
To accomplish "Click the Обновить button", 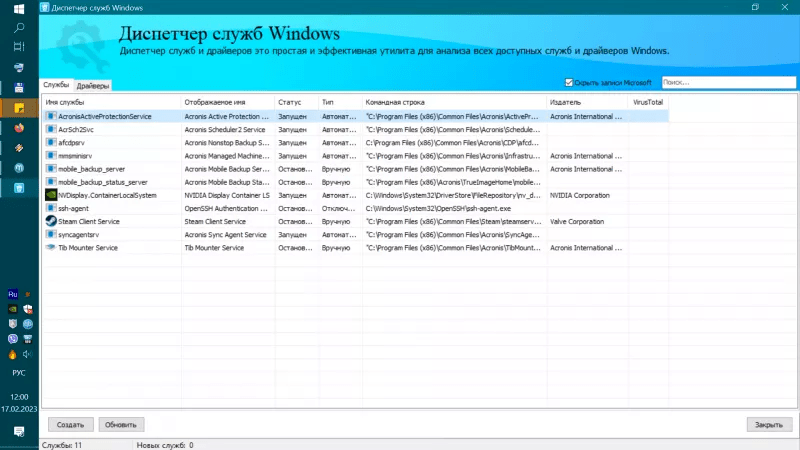I will coord(121,424).
